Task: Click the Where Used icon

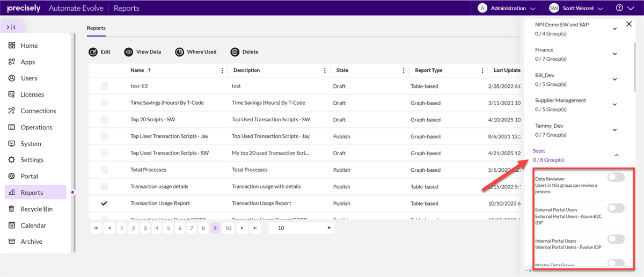Action: click(x=179, y=52)
